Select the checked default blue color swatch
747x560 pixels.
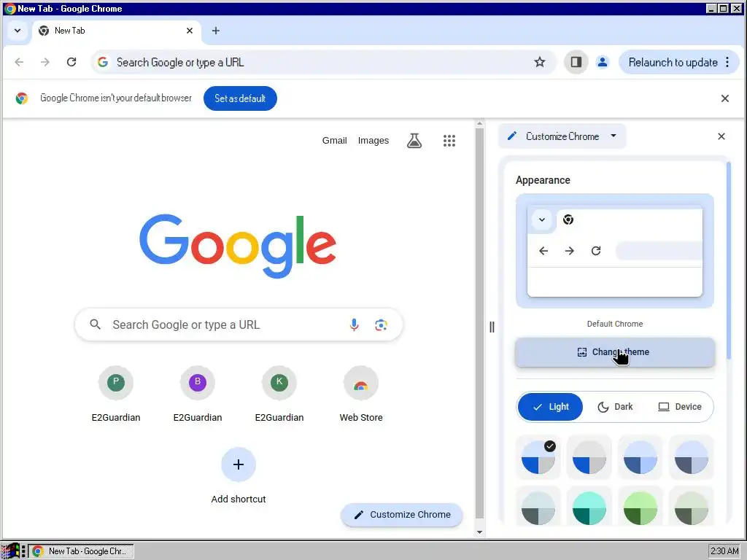click(x=538, y=457)
